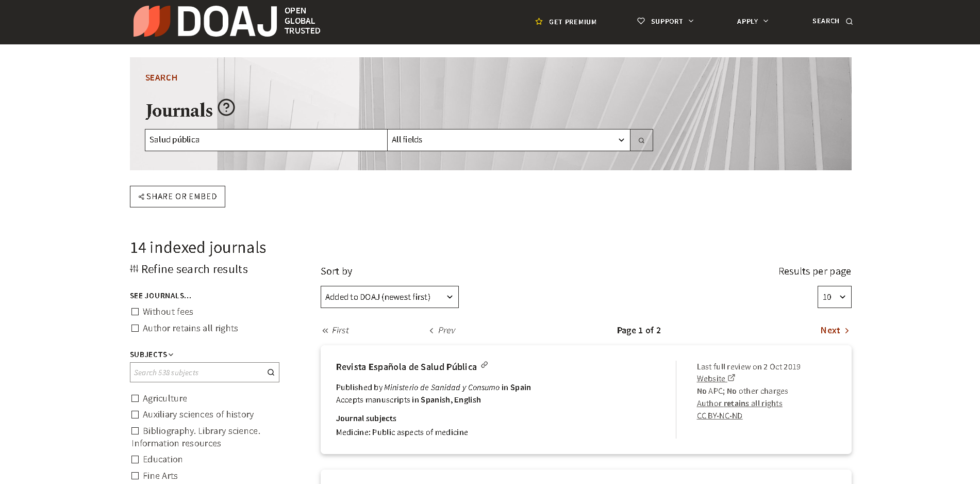The width and height of the screenshot is (980, 484).
Task: Open the CC BY-NC-ND license link
Action: (720, 416)
